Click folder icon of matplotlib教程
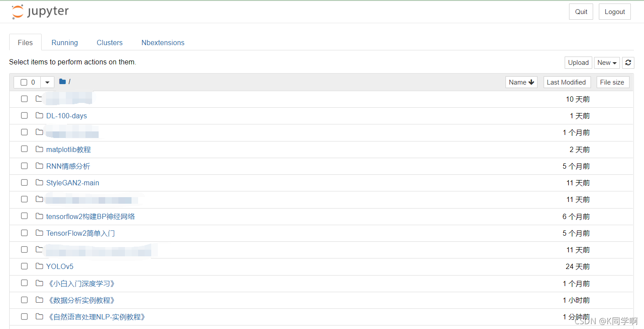 [x=39, y=149]
